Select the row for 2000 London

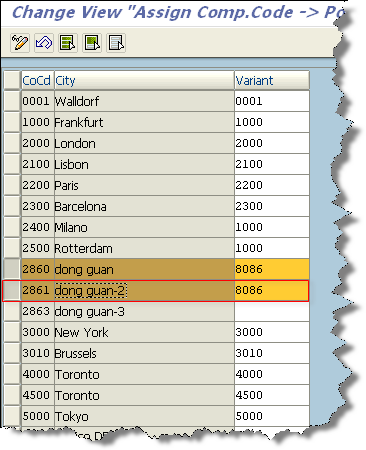tap(12, 143)
